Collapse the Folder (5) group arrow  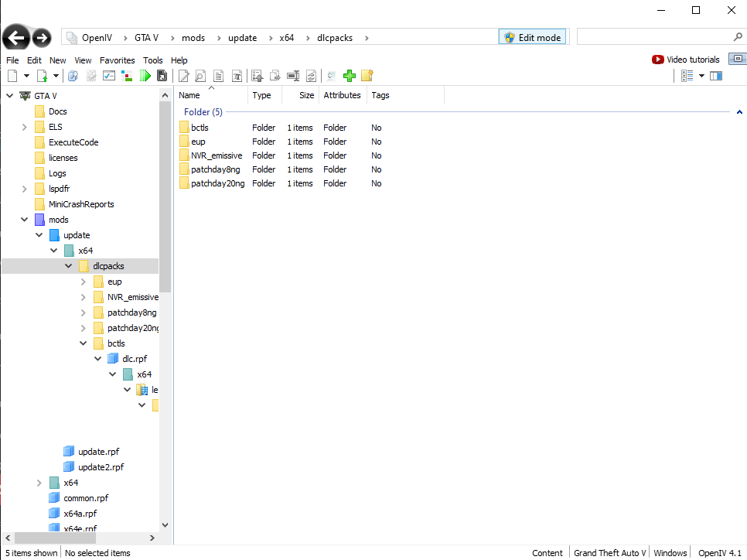[739, 112]
